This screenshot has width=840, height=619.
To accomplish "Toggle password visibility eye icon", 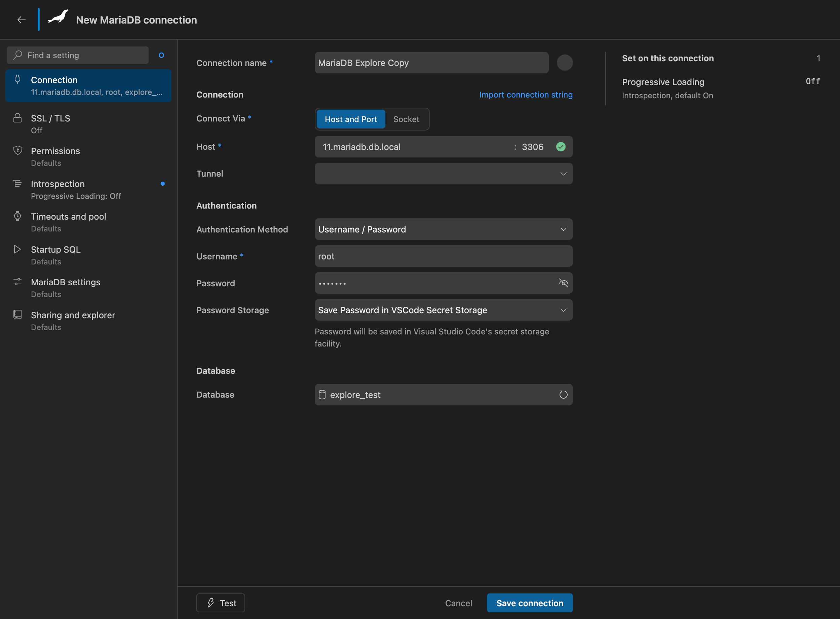I will [x=563, y=283].
